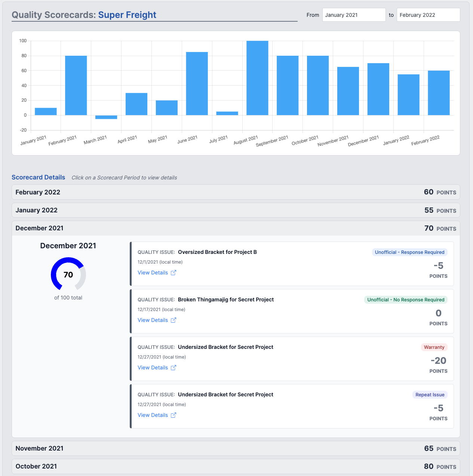473x476 pixels.
Task: Click the January 2022 bar in chart
Action: pos(409,95)
